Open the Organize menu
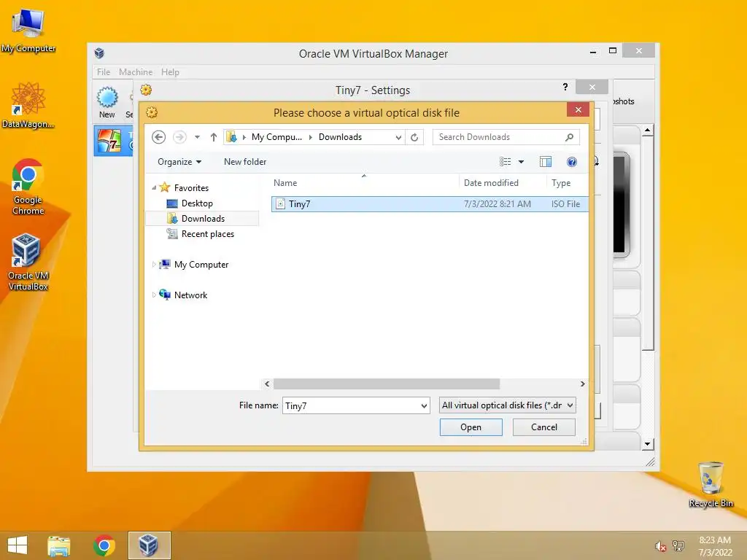 179,162
